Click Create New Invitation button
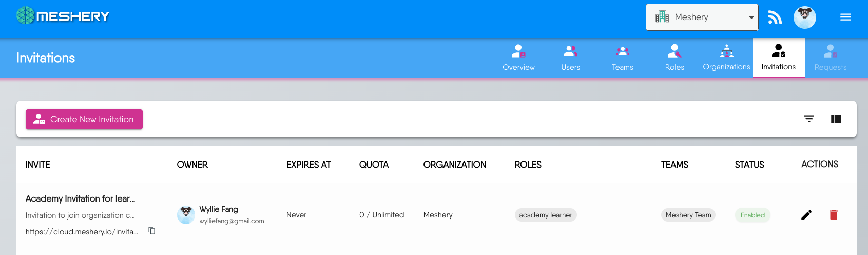This screenshot has height=255, width=868. point(84,119)
